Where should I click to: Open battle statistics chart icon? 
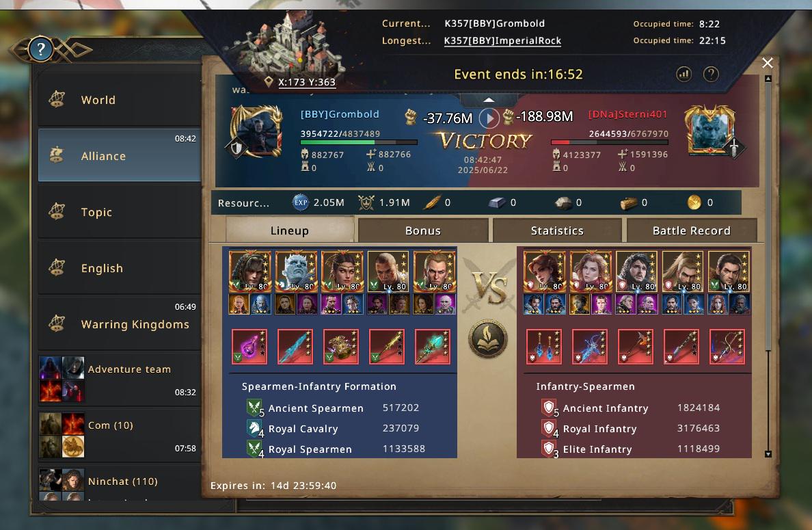[684, 74]
